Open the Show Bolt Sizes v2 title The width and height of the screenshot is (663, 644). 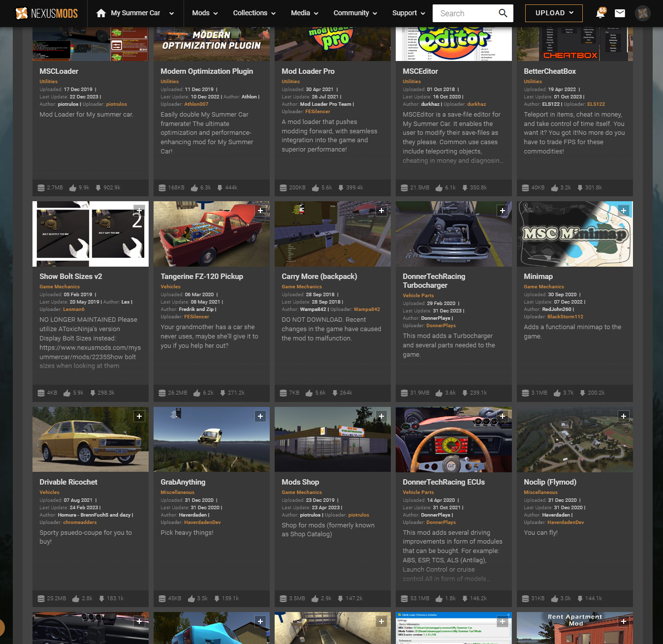71,276
